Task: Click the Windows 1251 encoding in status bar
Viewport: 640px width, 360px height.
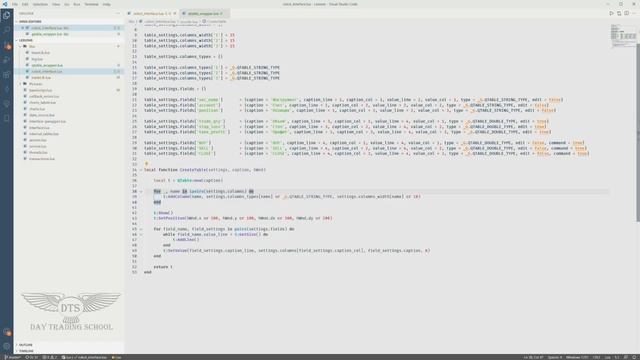Action: coord(577,357)
